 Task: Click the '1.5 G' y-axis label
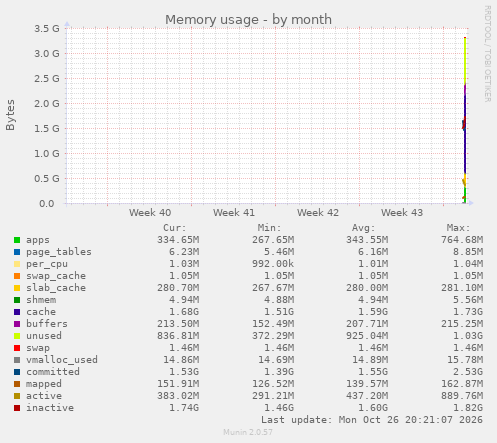(x=47, y=129)
